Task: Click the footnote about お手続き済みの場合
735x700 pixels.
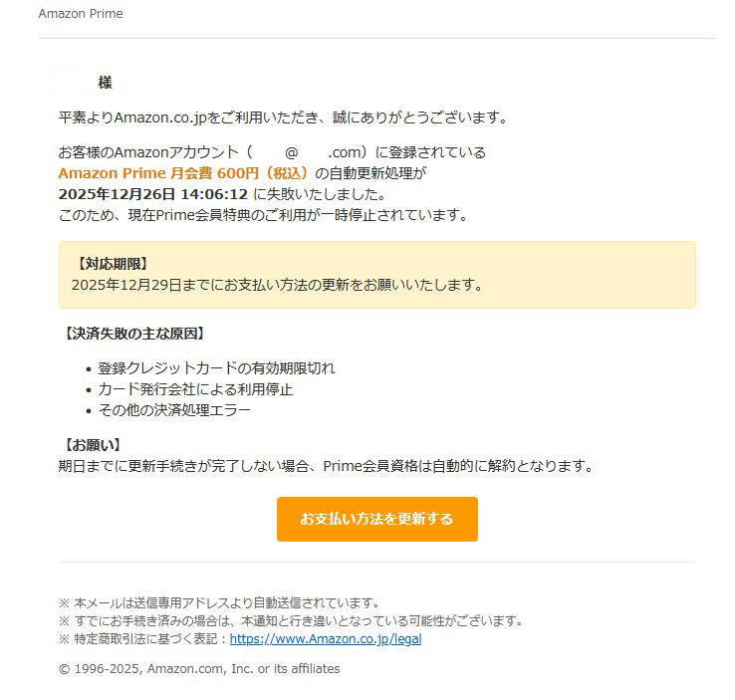Action: point(291,620)
